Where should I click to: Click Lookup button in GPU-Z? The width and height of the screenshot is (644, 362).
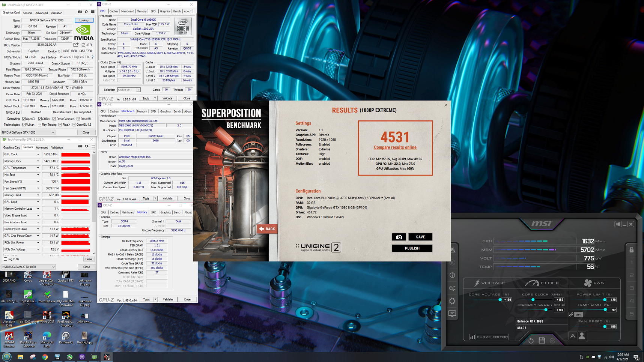[x=84, y=21]
